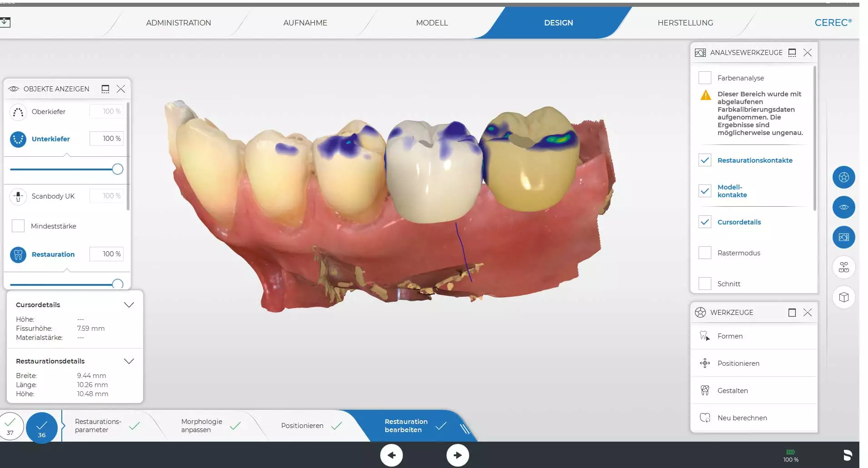Toggle the Restauration tooth icon

tap(18, 254)
